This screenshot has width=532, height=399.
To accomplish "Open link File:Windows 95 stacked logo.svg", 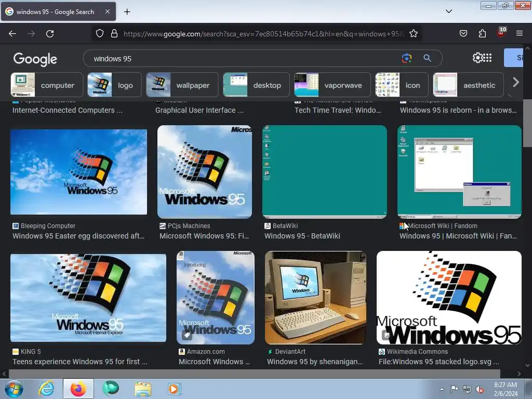I will (x=438, y=362).
